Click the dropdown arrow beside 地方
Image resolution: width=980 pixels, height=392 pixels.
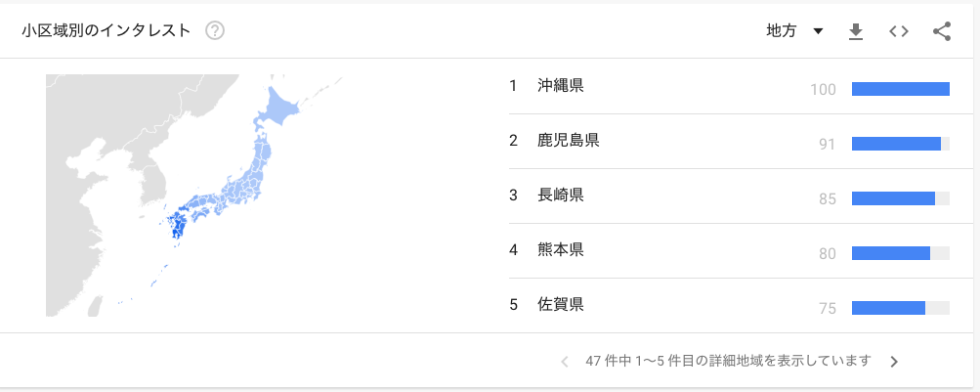[x=818, y=31]
